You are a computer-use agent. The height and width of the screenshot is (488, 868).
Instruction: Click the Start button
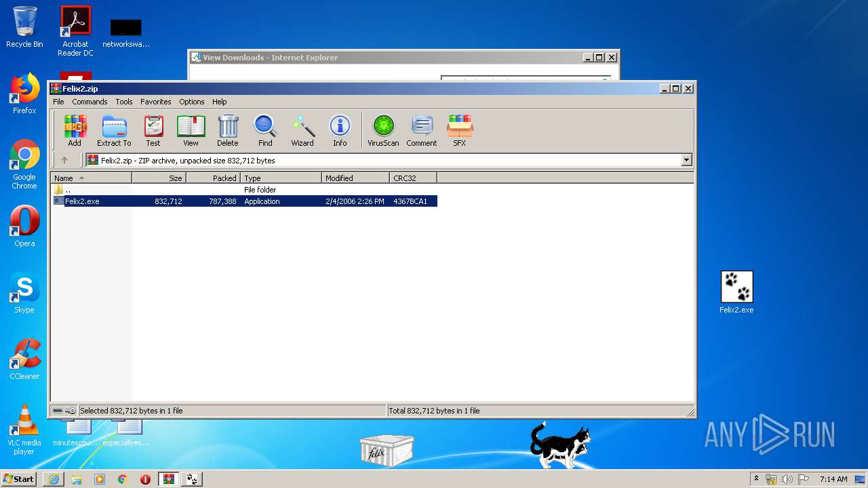19,479
